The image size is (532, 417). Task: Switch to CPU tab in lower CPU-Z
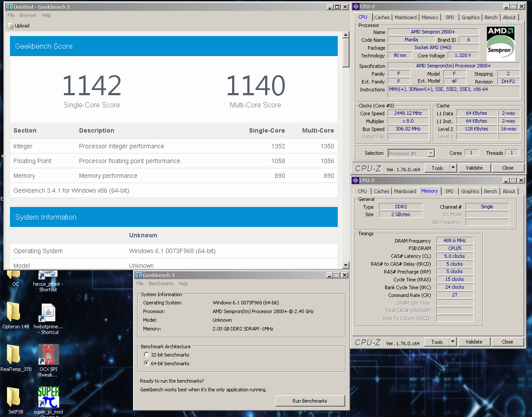point(362,191)
